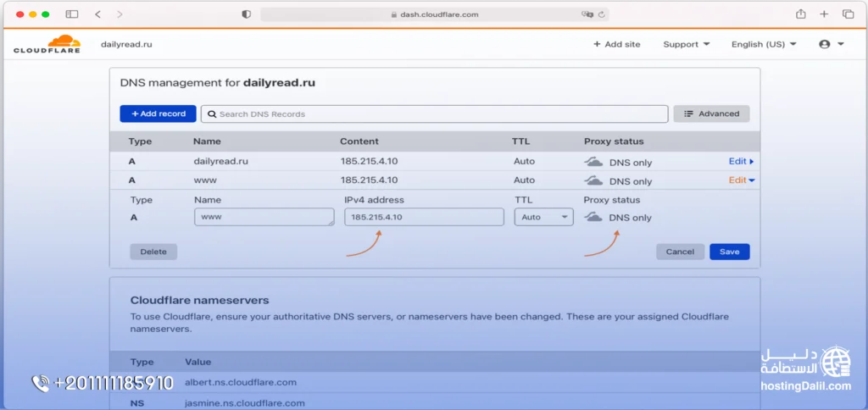
Task: Toggle proxy status cloud in edit form
Action: click(x=593, y=217)
